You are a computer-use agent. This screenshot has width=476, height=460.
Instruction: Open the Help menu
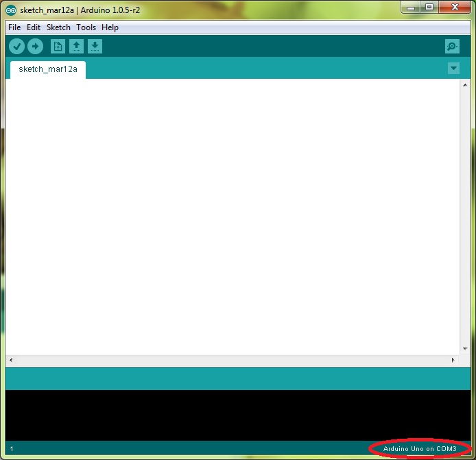tap(110, 27)
